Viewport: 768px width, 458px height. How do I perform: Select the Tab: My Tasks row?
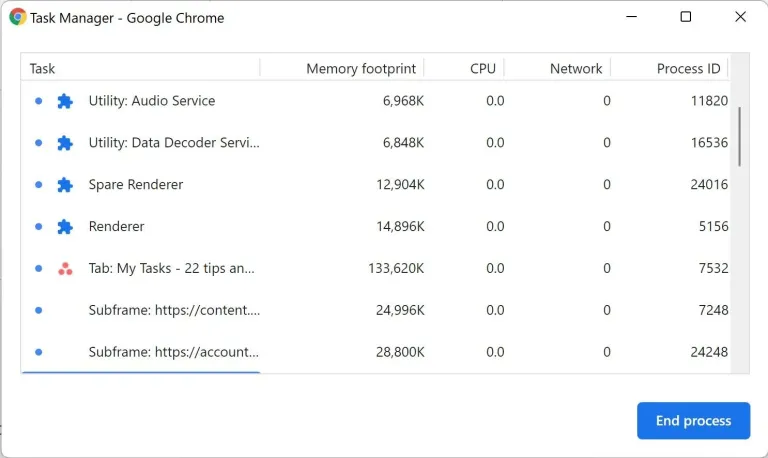pos(171,268)
